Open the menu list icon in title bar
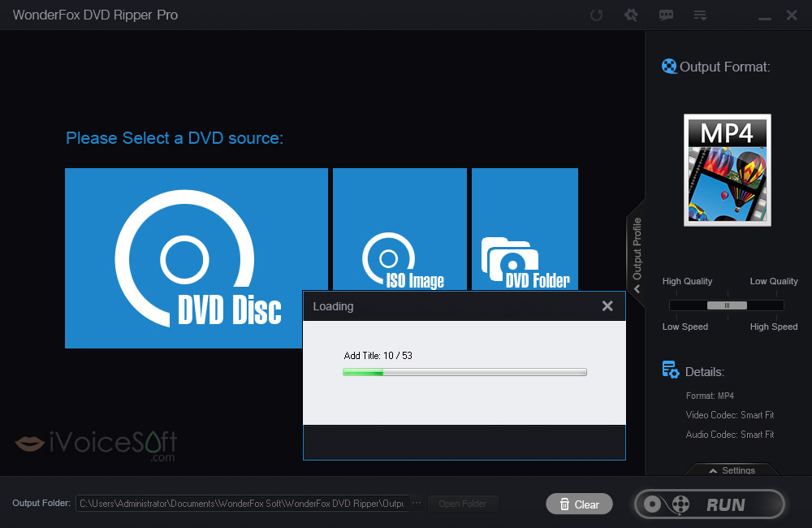 coord(700,15)
